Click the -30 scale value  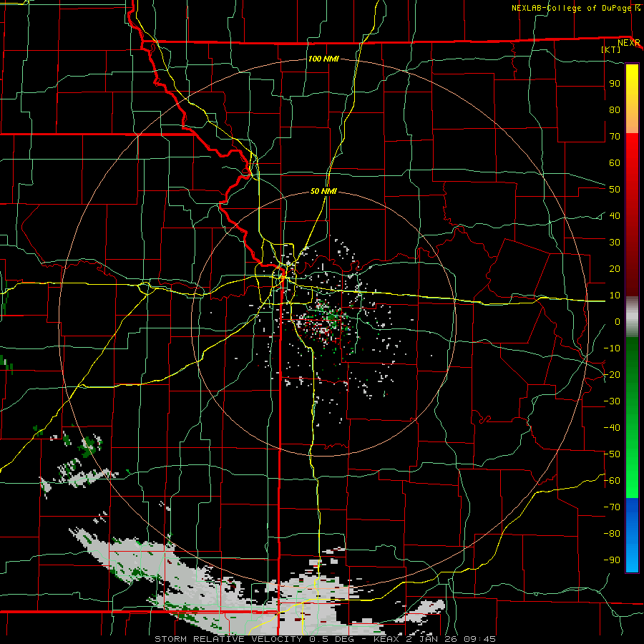[x=612, y=401]
